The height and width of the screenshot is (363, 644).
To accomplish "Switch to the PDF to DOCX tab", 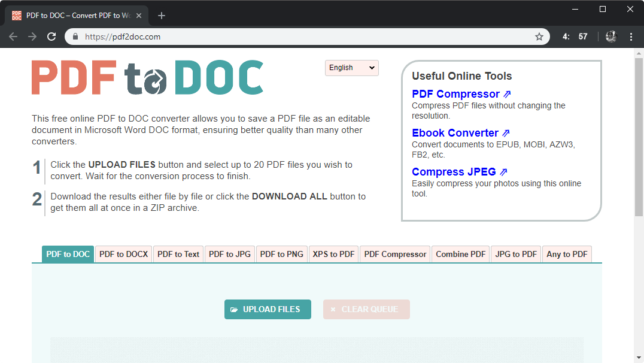I will coord(123,254).
